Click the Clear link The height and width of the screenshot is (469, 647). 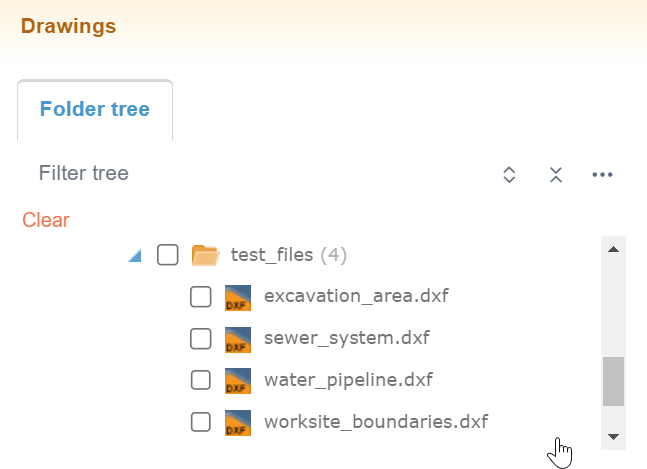point(46,220)
